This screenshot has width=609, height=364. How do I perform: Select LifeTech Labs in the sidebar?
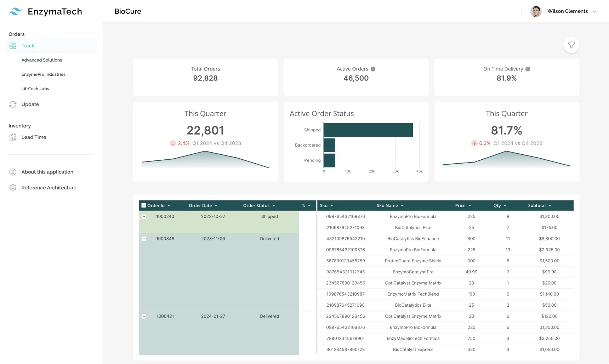click(x=35, y=89)
